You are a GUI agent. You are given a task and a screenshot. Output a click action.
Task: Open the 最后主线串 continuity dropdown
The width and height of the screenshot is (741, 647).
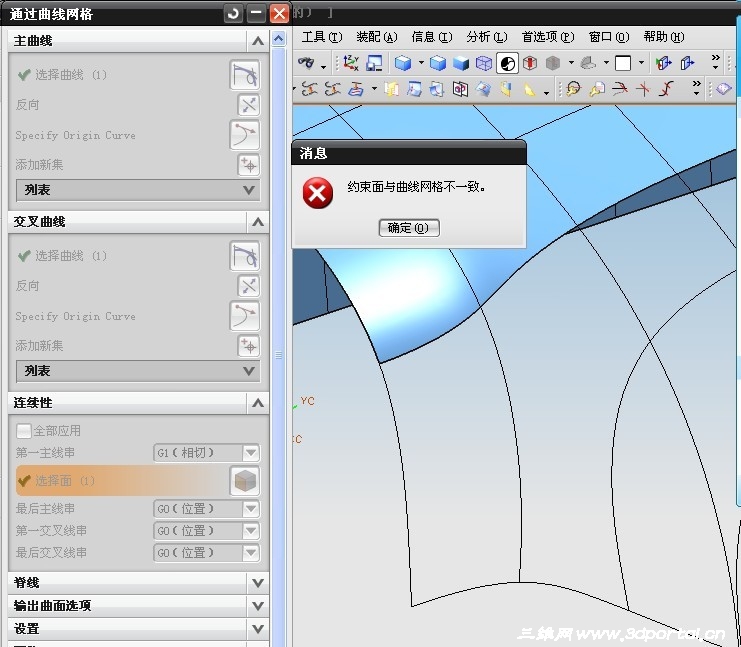click(251, 509)
